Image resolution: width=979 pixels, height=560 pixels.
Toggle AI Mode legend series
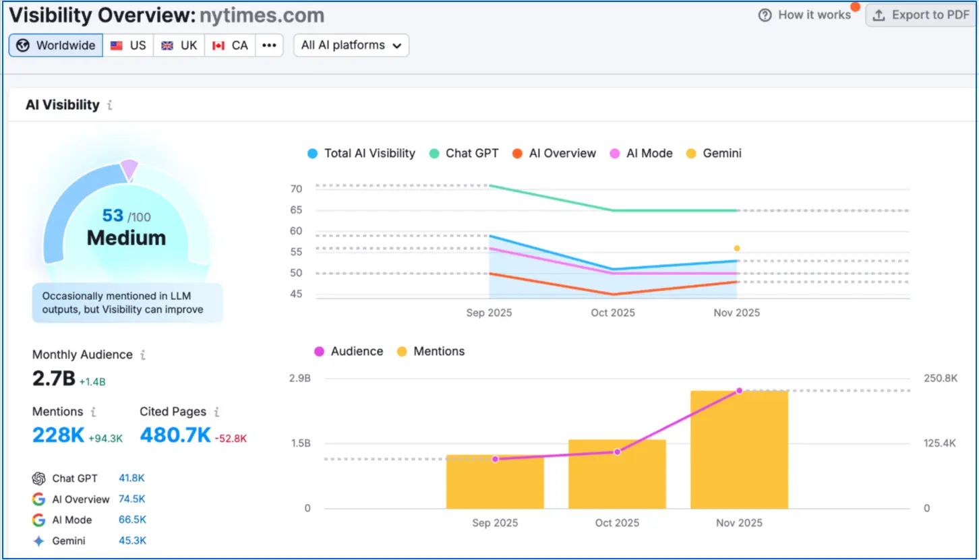(x=641, y=154)
